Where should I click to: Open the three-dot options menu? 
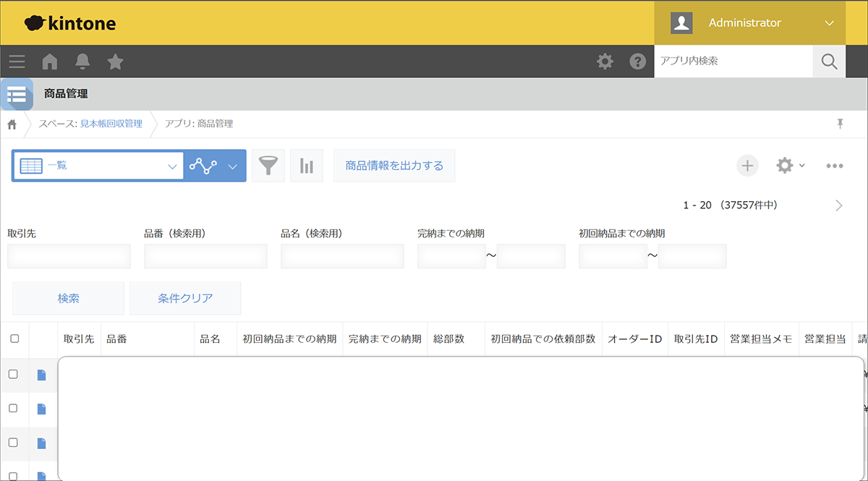(835, 166)
